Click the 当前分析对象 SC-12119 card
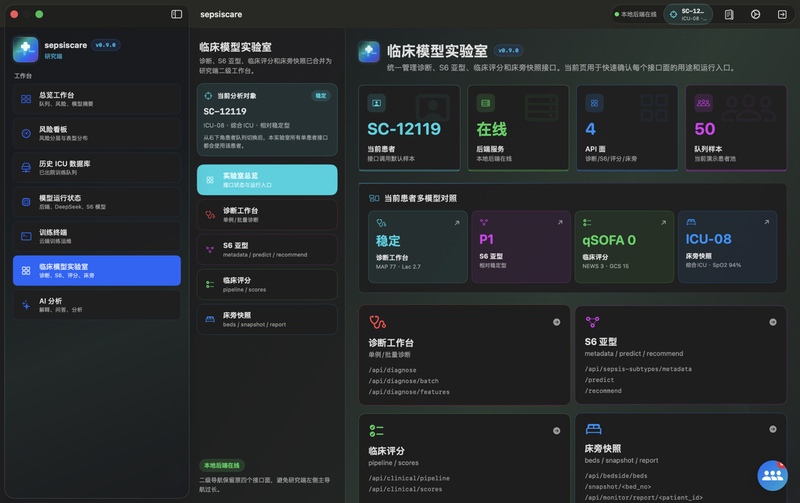The width and height of the screenshot is (800, 503). click(x=267, y=119)
